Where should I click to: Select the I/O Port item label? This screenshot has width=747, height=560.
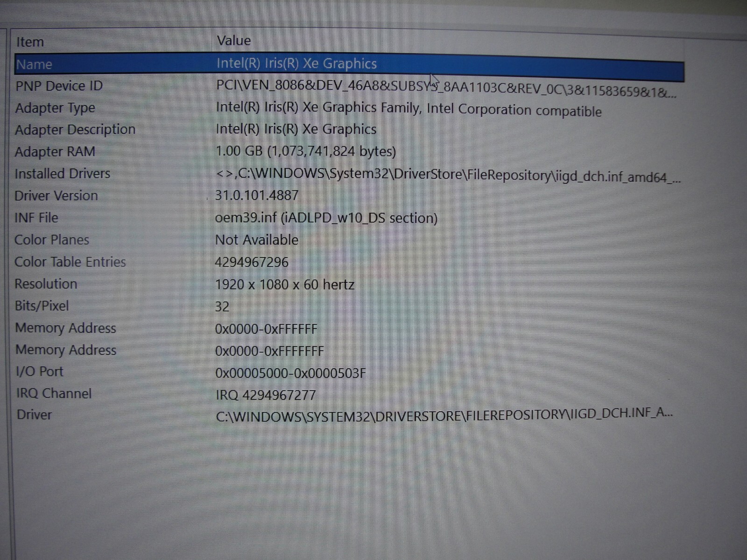[x=40, y=371]
